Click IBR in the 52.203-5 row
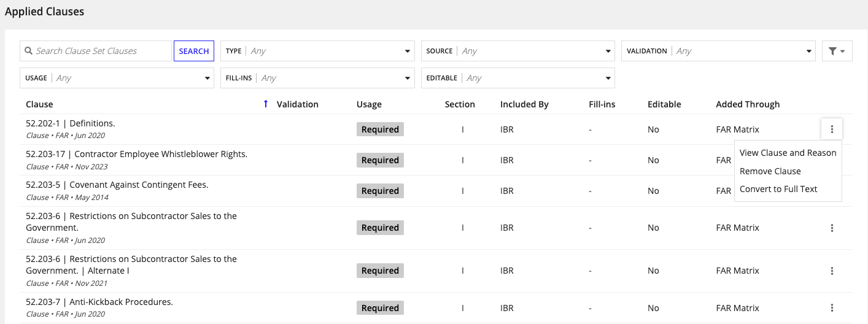Viewport: 868px width, 324px height. coord(507,191)
